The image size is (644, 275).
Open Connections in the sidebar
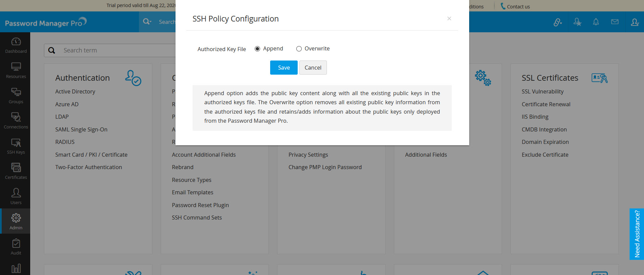[16, 121]
